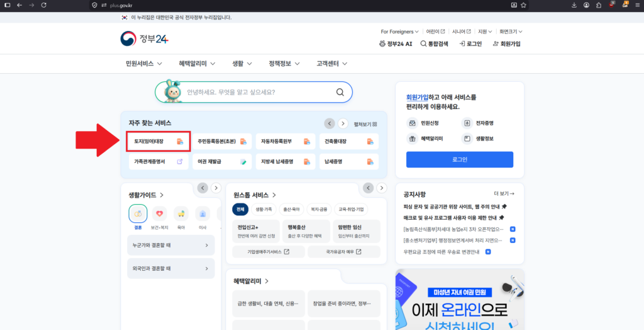Click 민원신청 icon in login panel
The width and height of the screenshot is (644, 330).
(x=411, y=123)
